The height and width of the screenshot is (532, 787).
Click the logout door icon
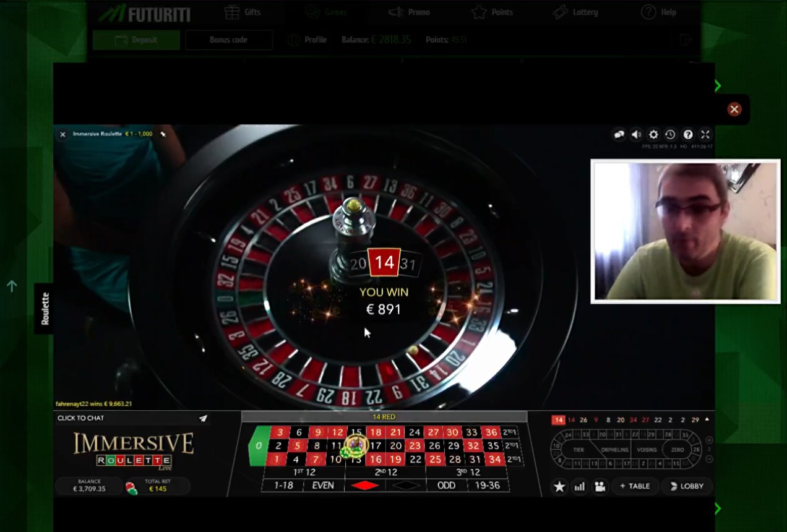click(685, 40)
